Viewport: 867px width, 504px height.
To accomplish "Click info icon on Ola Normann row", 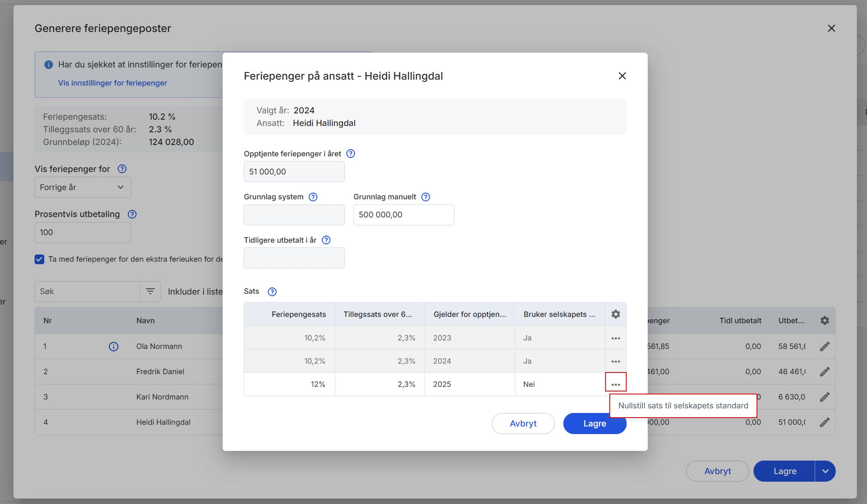I will tap(113, 346).
